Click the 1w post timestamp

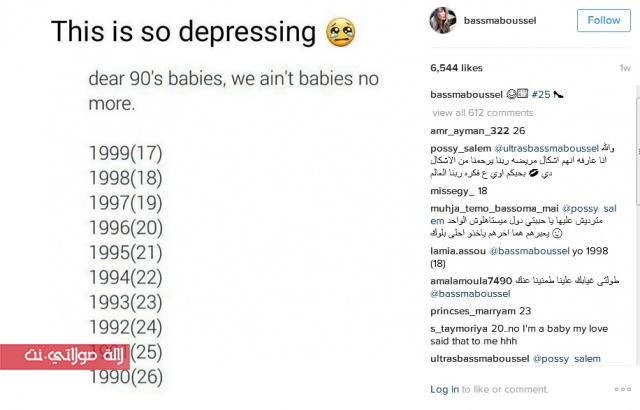[x=625, y=68]
